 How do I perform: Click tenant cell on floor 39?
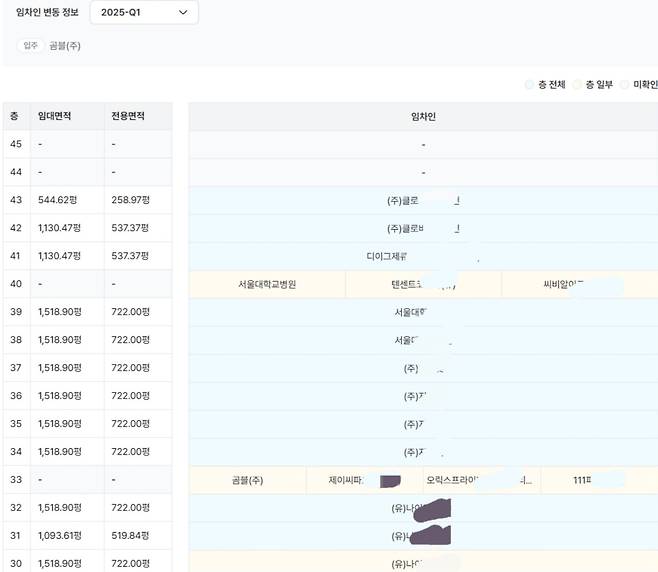coord(423,312)
